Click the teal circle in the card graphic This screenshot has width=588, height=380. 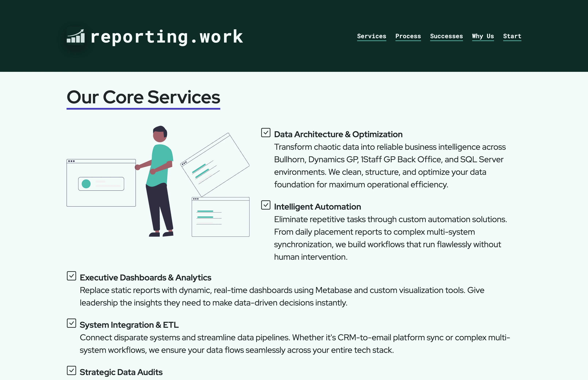pos(86,184)
